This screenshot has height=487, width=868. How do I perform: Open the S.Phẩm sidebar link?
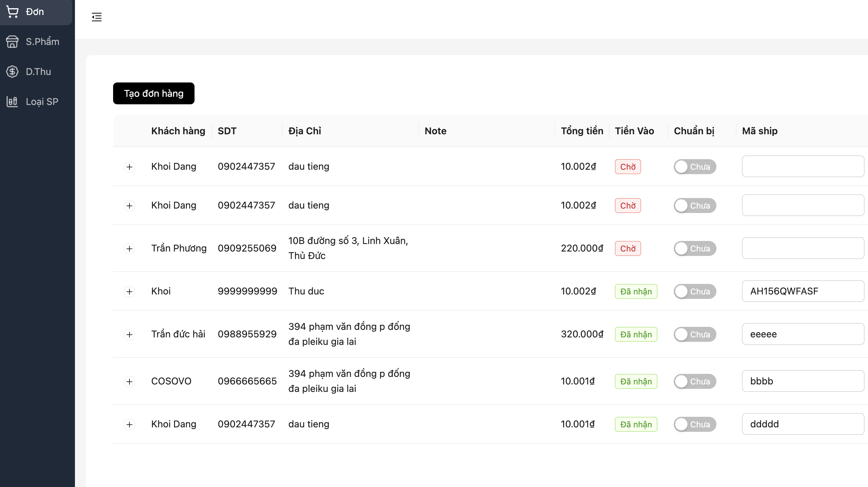click(x=42, y=42)
